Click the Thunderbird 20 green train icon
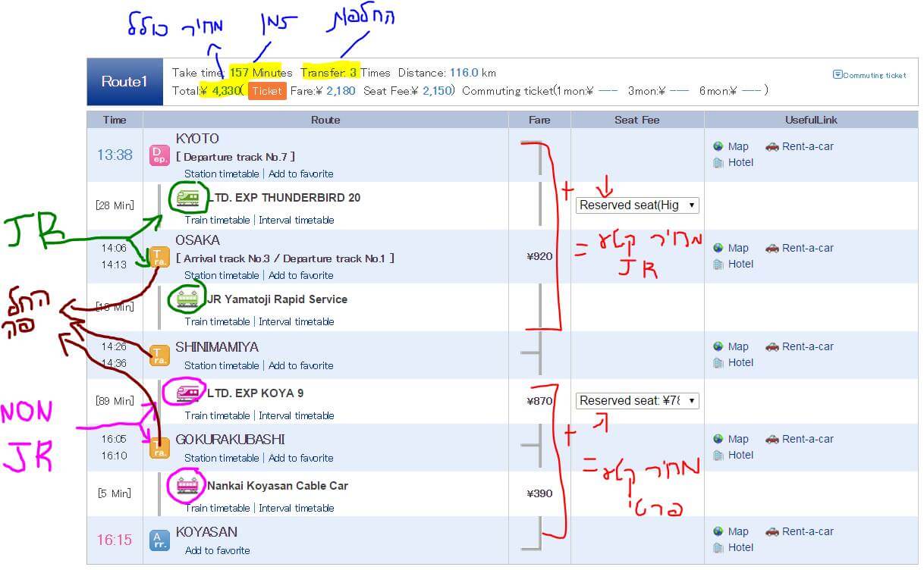Screen dimensions: 924x570 [x=187, y=198]
